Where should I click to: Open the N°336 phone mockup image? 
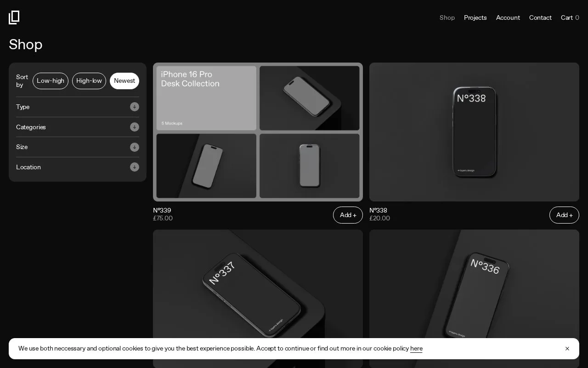(474, 299)
